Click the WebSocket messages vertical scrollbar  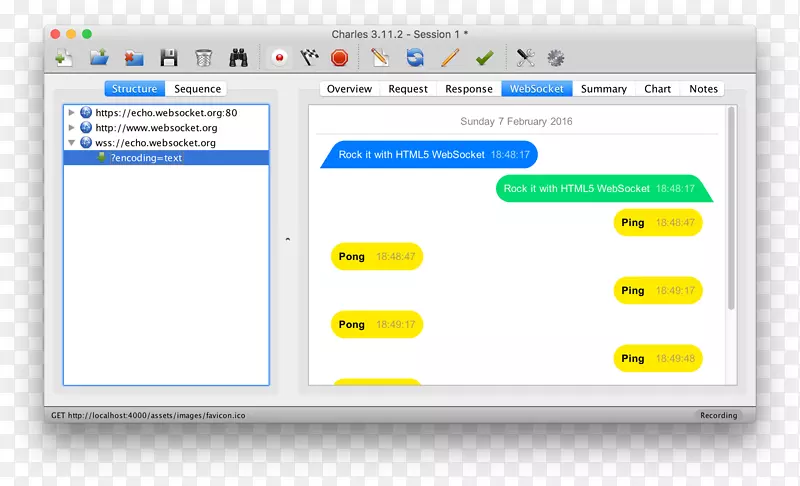[731, 210]
